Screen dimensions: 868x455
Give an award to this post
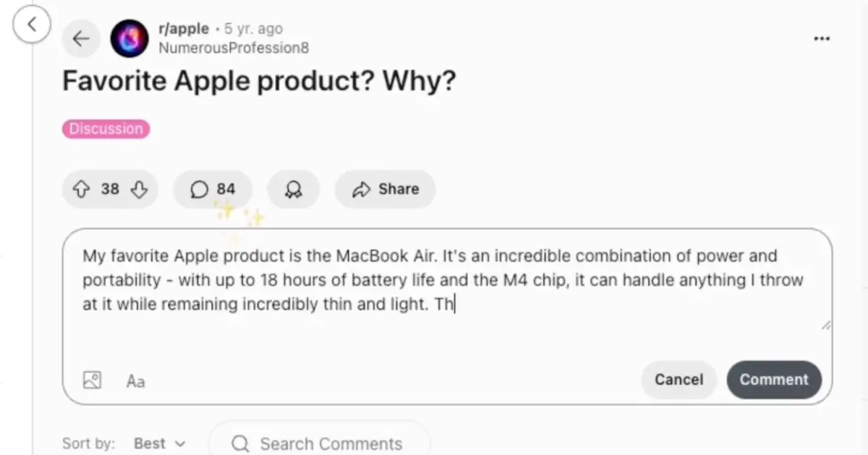[293, 190]
